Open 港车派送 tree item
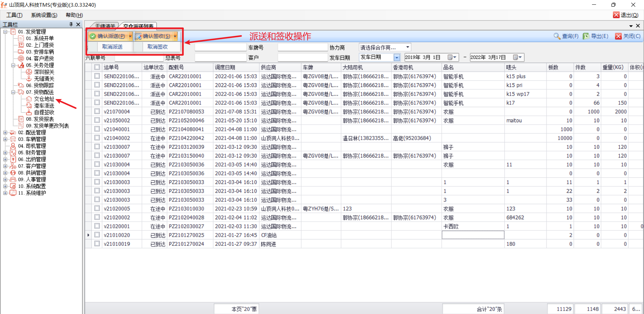The width and height of the screenshot is (644, 314). 44,105
